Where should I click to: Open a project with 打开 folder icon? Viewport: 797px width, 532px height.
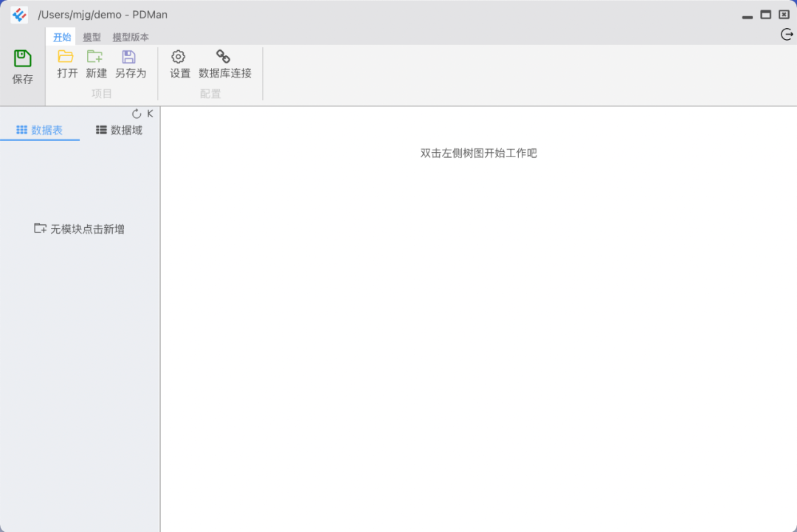66,56
